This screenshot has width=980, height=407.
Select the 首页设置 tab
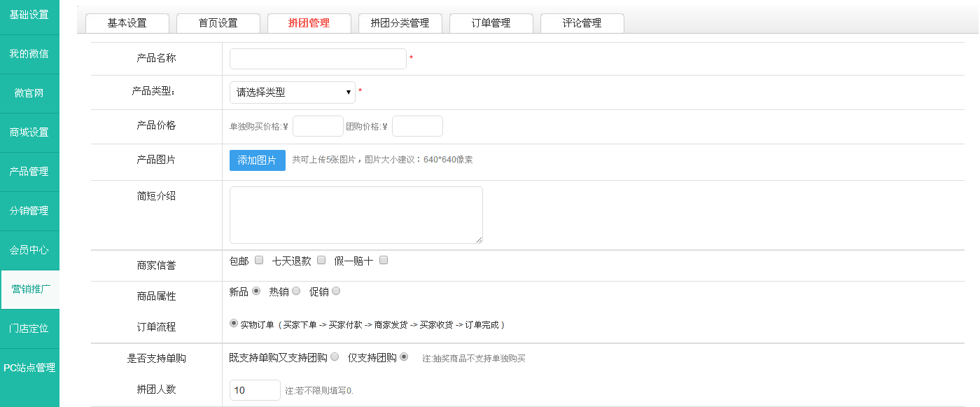(x=218, y=23)
